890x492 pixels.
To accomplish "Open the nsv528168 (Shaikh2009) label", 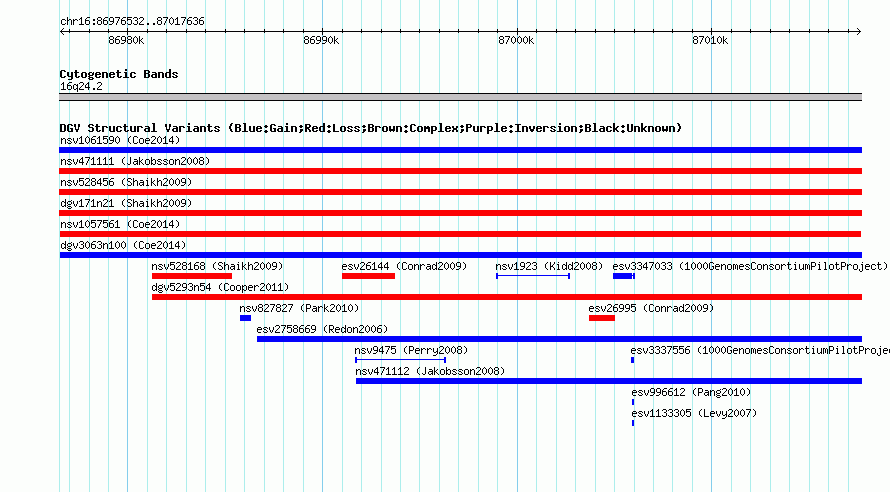I will coord(217,266).
